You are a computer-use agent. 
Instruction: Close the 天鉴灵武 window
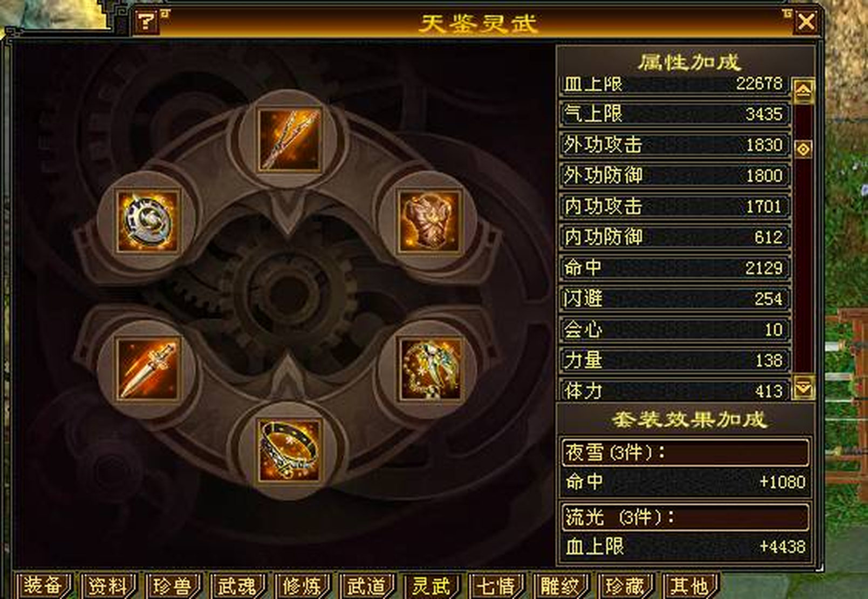coord(806,22)
